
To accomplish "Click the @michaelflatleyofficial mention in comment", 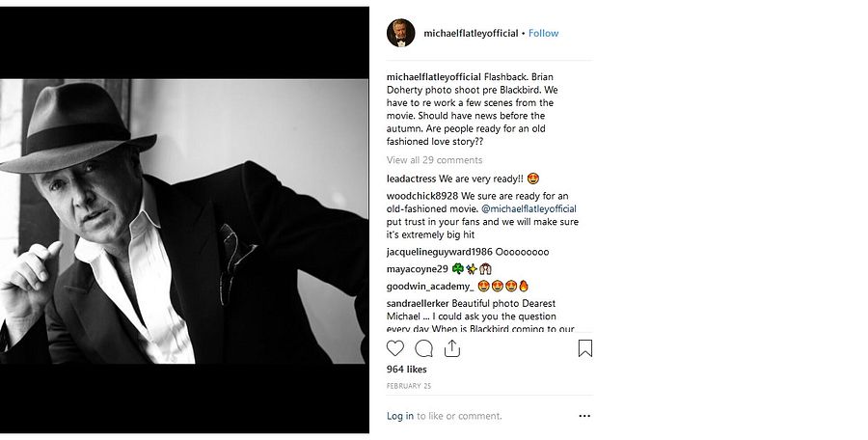I will point(529,209).
